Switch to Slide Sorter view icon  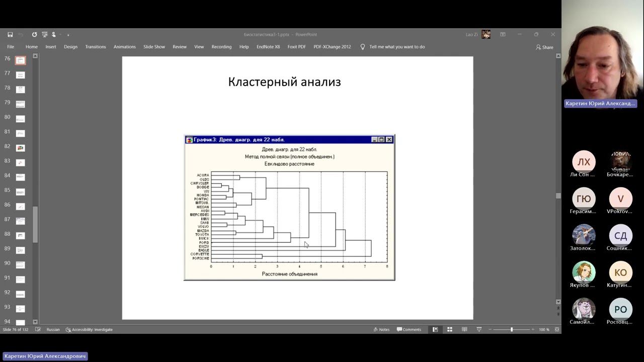point(450,330)
